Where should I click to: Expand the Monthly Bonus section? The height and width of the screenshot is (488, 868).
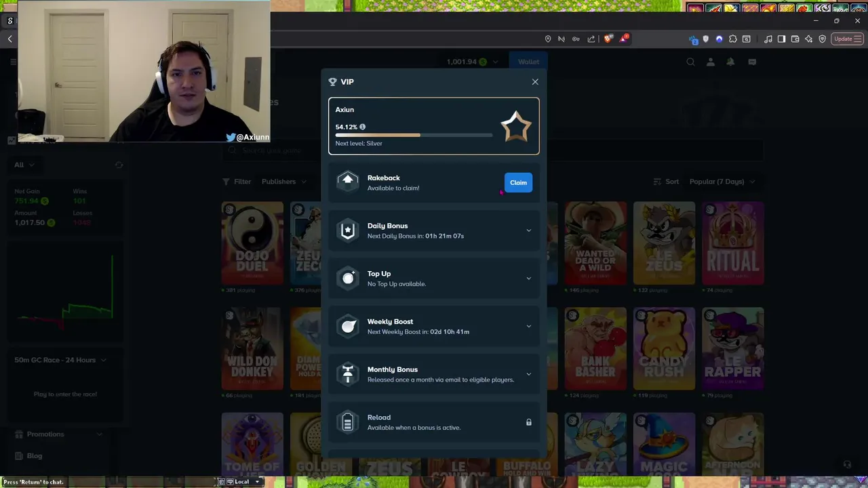click(529, 374)
